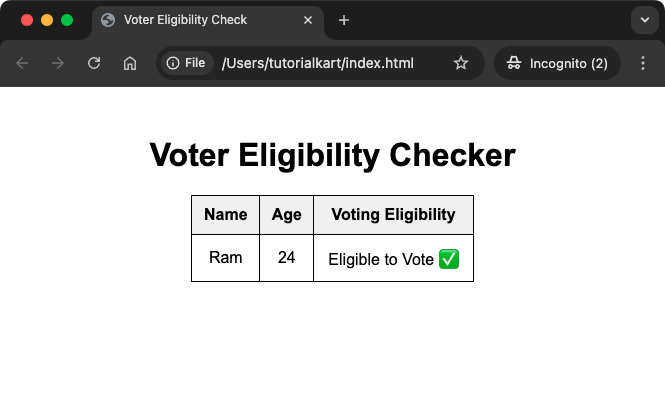Click the age cell showing 24
665x397 pixels.
point(287,258)
